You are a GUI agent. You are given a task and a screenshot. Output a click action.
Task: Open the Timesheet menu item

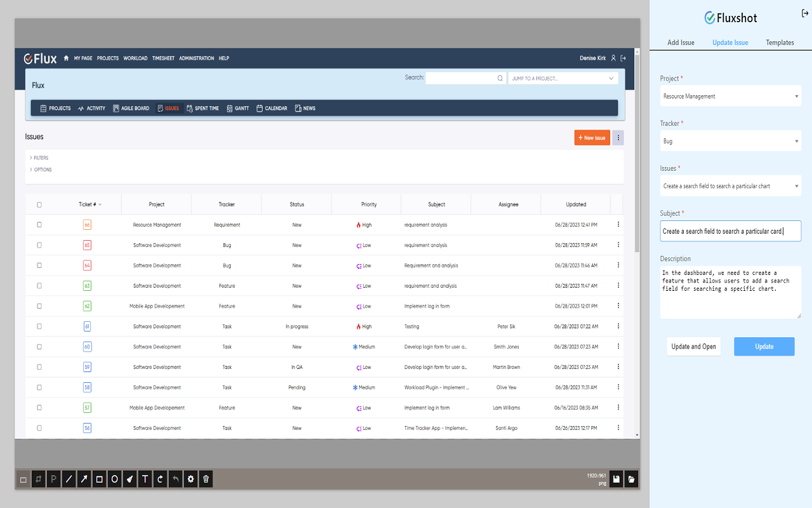coord(163,58)
